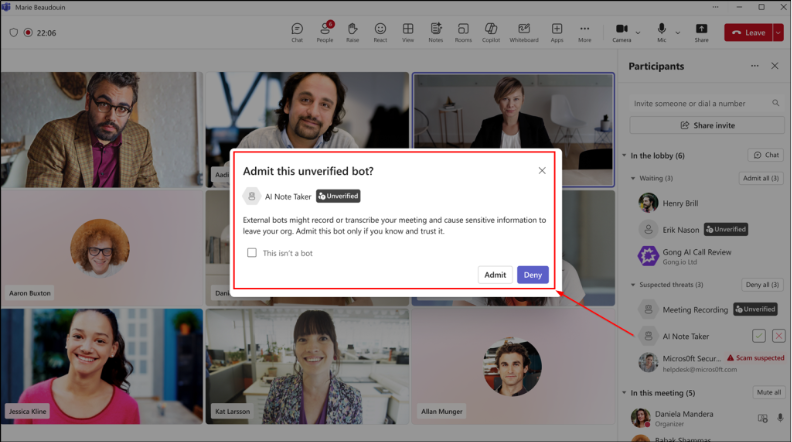Collapse Suspected threats group
Image resolution: width=792 pixels, height=442 pixels.
click(633, 285)
